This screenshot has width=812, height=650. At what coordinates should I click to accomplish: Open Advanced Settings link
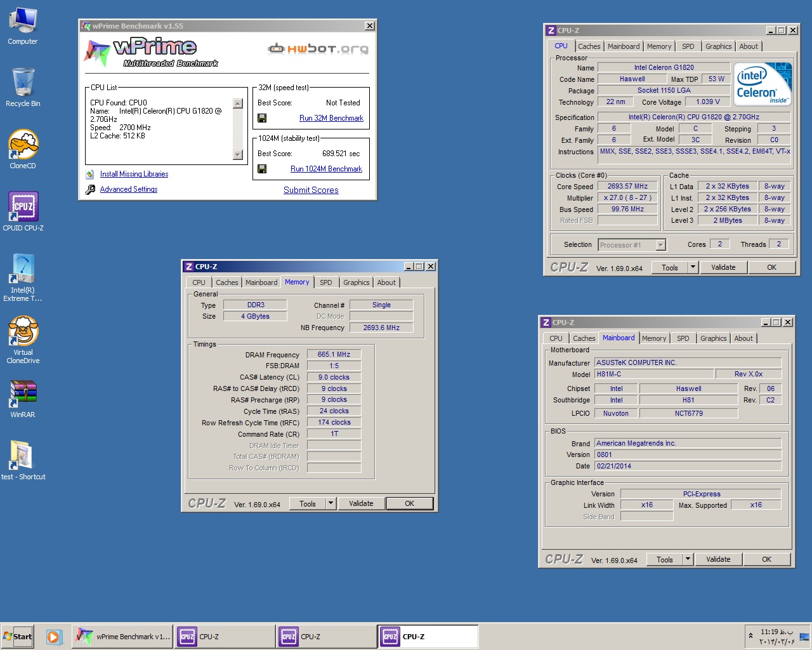[129, 189]
